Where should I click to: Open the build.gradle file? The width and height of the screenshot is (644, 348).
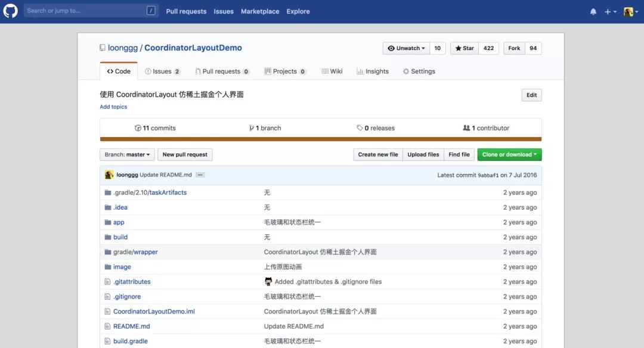[130, 341]
